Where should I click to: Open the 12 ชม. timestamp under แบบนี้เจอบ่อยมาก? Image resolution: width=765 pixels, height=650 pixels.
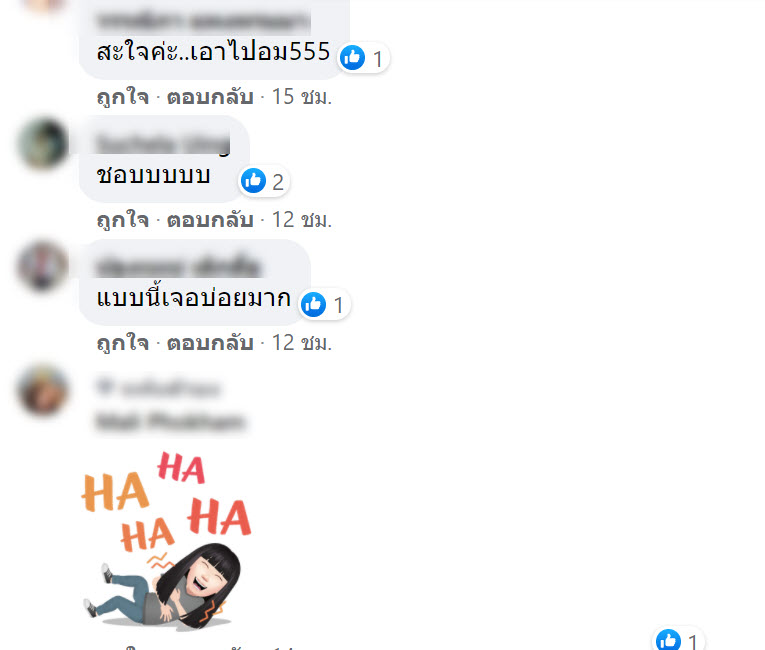click(x=302, y=343)
